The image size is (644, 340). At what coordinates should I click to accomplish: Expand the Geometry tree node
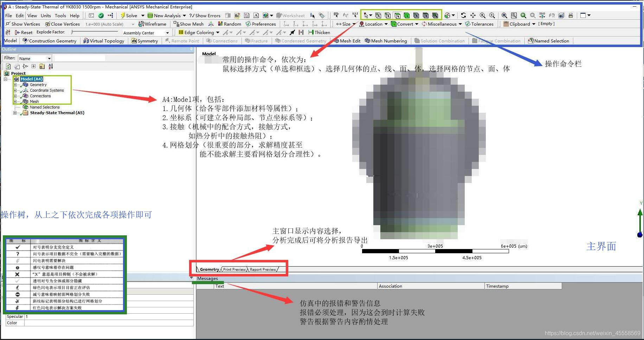click(15, 85)
